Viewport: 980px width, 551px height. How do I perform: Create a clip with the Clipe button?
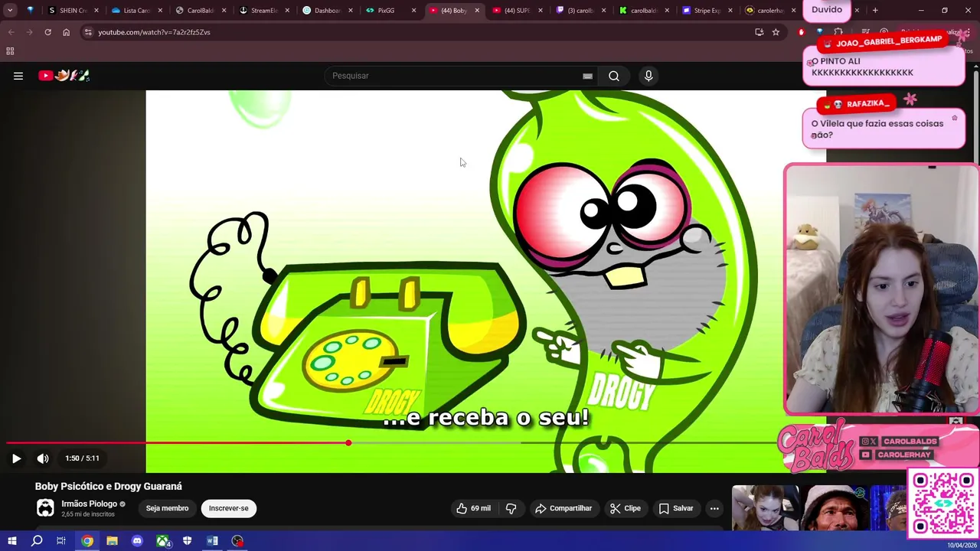coord(625,508)
